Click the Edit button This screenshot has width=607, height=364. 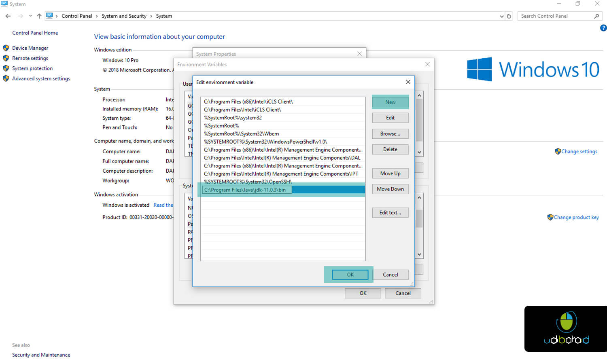click(390, 118)
